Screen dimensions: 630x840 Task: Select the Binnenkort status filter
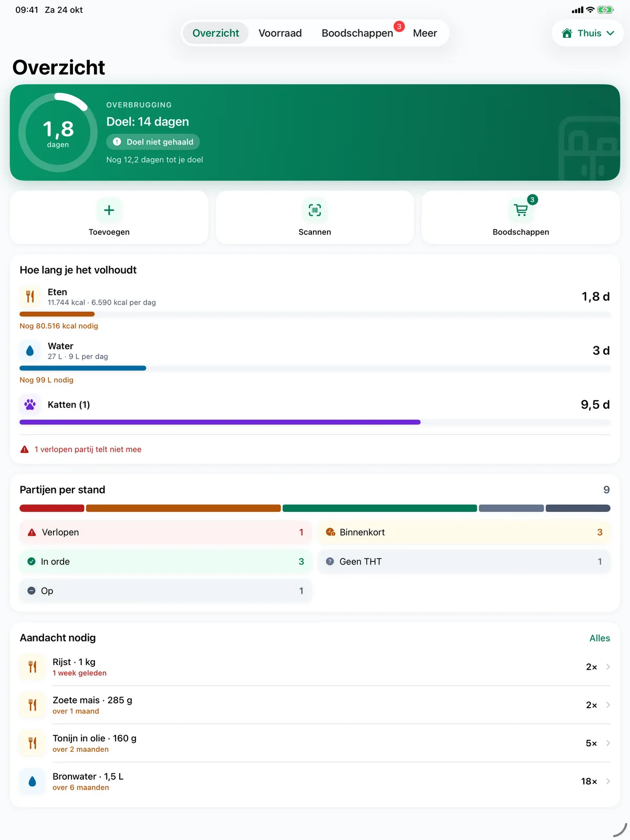[464, 532]
